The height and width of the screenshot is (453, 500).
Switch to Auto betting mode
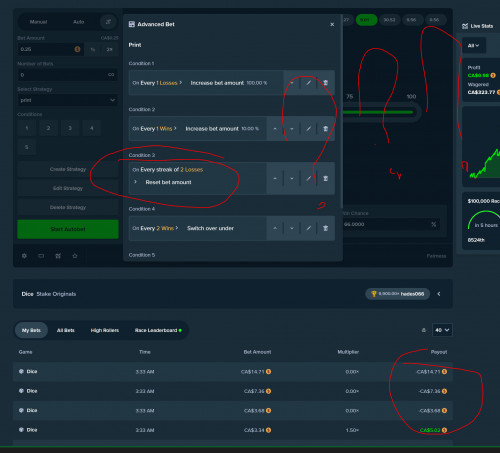pyautogui.click(x=79, y=22)
